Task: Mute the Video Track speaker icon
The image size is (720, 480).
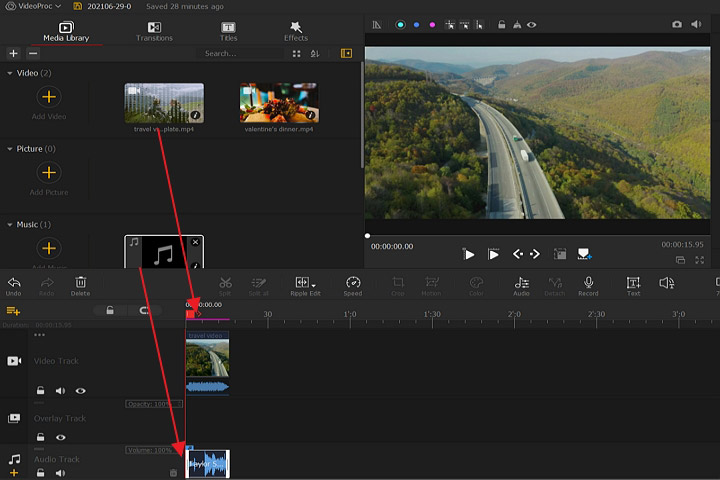Action: pyautogui.click(x=60, y=391)
